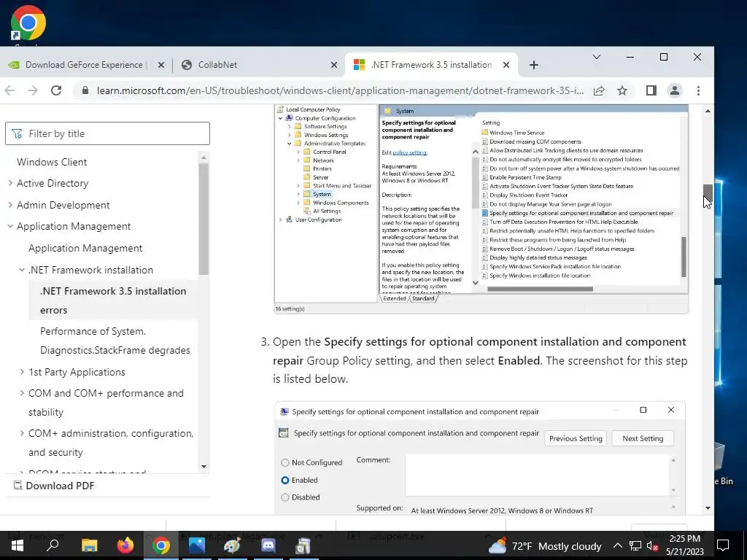747x560 pixels.
Task: Open weather widget showing 72°F
Action: click(x=544, y=546)
